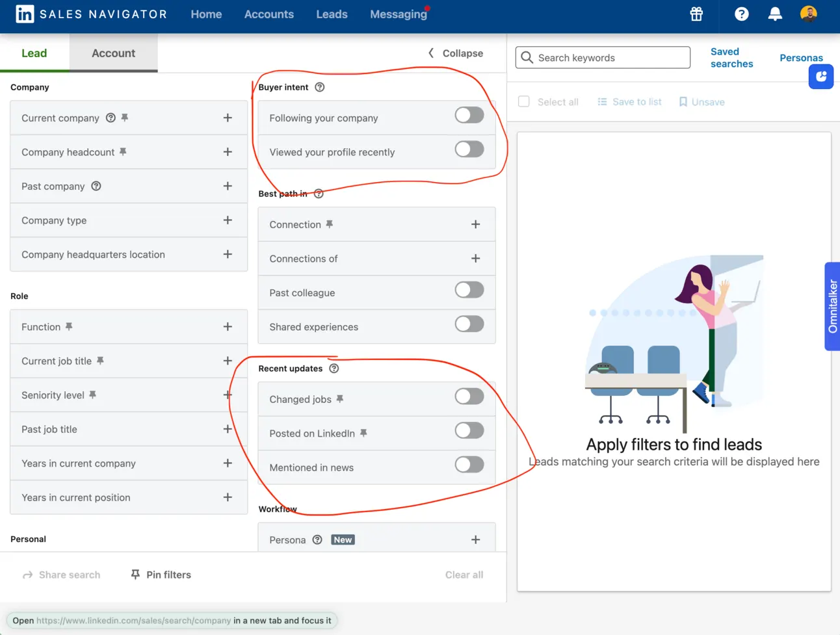This screenshot has width=840, height=635.
Task: Expand the Persona filter
Action: pyautogui.click(x=475, y=540)
